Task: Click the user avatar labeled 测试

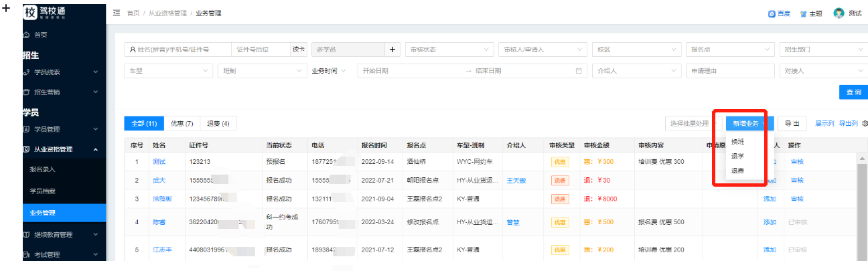Action: click(839, 13)
